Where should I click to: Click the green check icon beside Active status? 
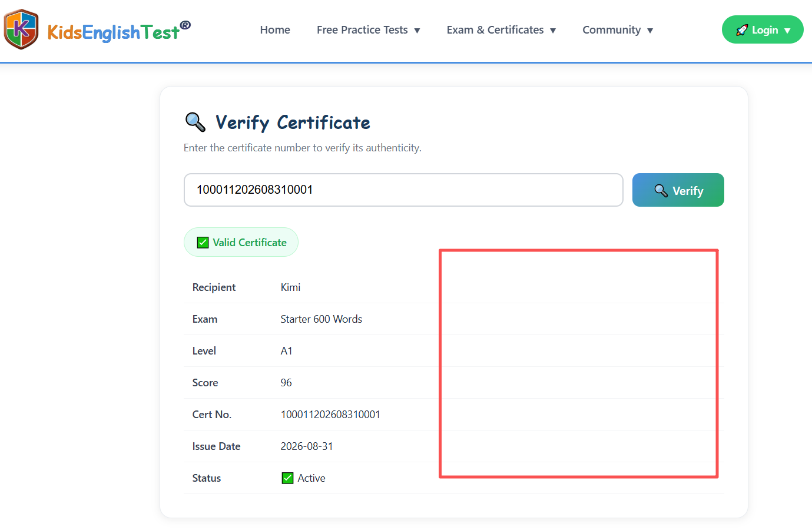pyautogui.click(x=287, y=478)
